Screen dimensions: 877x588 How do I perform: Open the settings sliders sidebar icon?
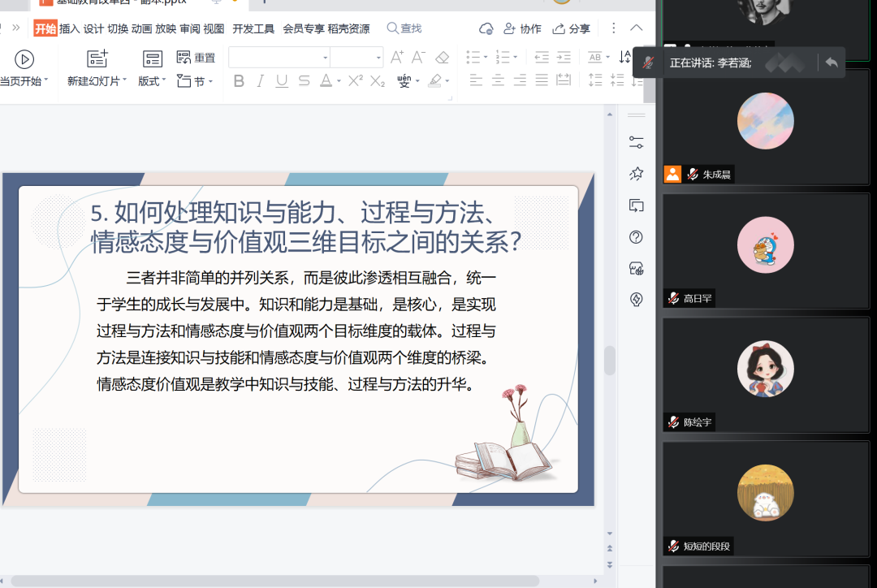click(637, 142)
